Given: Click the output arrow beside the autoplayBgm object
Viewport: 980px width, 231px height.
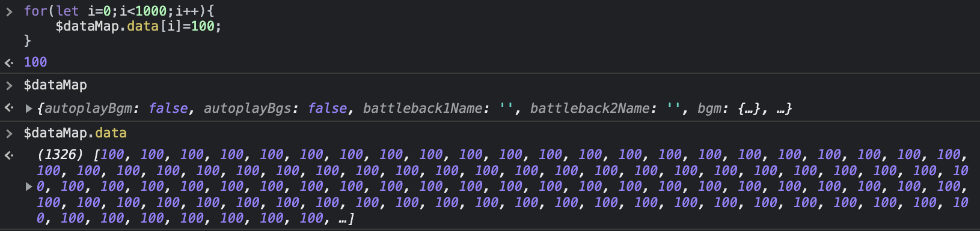Looking at the screenshot, I should [x=9, y=108].
